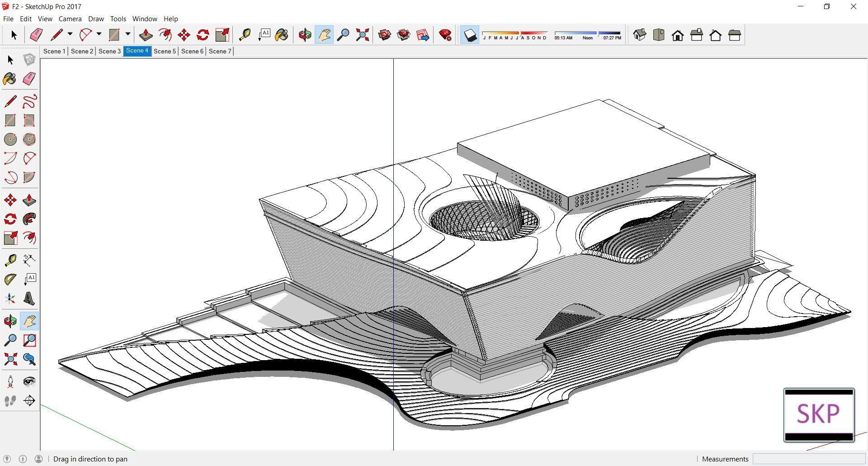
Task: Open the File menu
Action: [8, 19]
